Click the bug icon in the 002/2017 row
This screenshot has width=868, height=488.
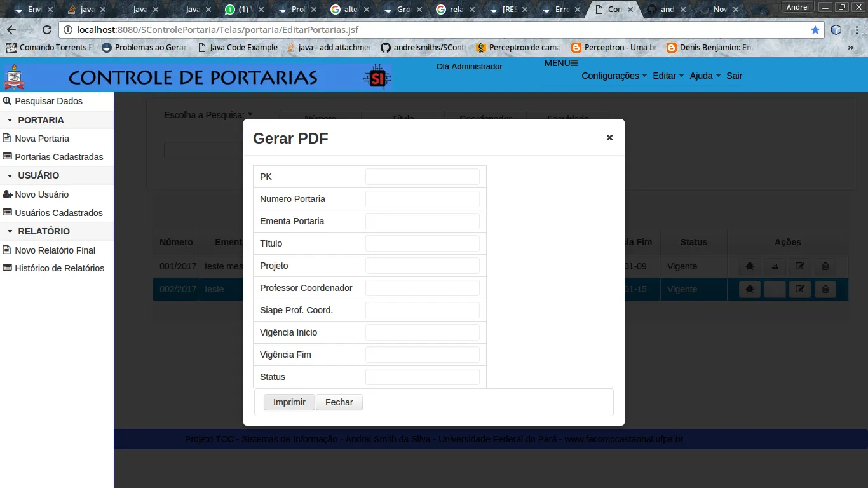(750, 290)
